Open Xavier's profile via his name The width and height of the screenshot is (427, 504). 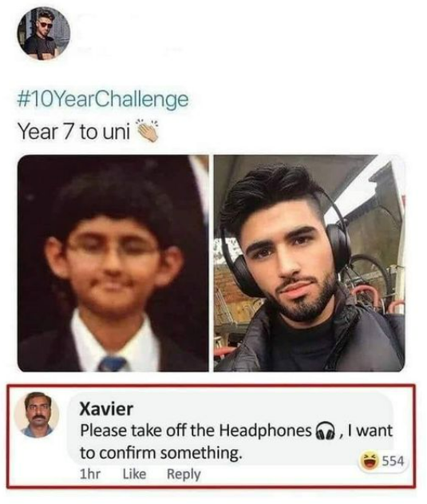tap(106, 409)
